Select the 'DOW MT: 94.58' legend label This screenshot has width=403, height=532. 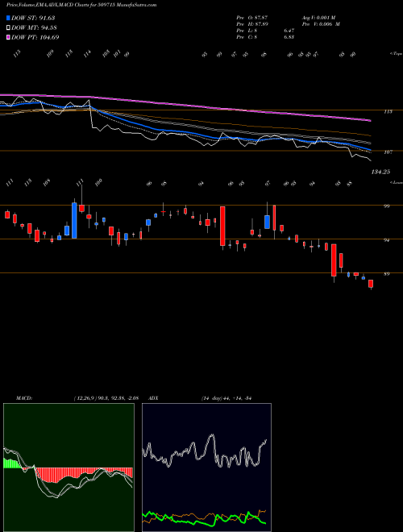coord(34,28)
